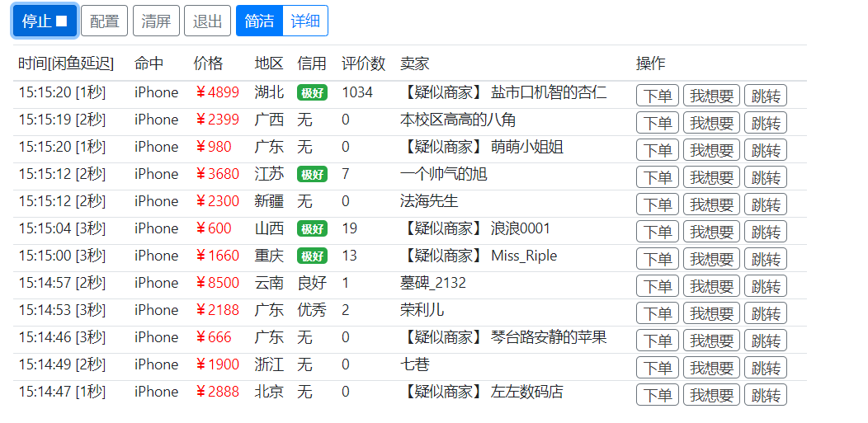Click 我想要 for seller 萌萌小姐姐
Image resolution: width=868 pixels, height=423 pixels.
711,150
